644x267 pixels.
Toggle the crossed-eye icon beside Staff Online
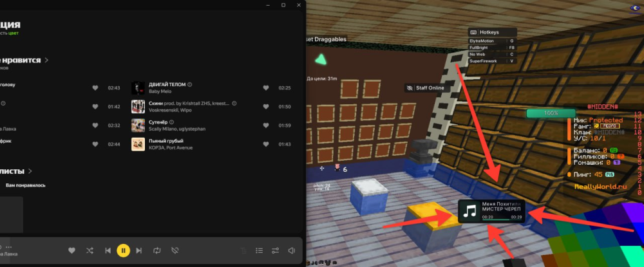tap(410, 87)
